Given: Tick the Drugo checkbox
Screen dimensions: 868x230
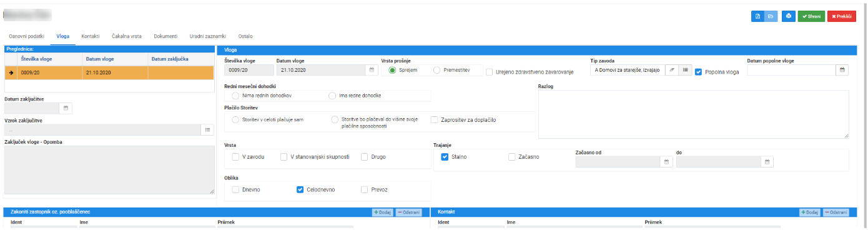Looking at the screenshot, I should tap(365, 156).
